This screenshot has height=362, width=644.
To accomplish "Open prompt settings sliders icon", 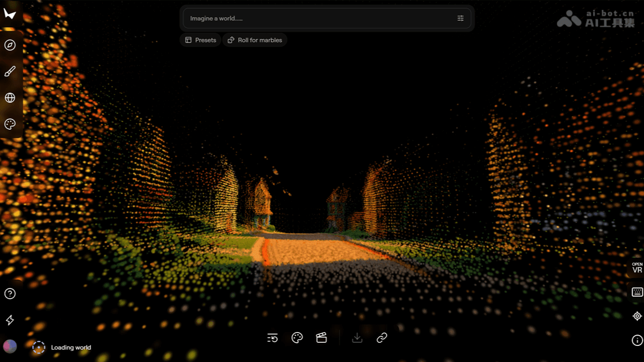I will (460, 18).
